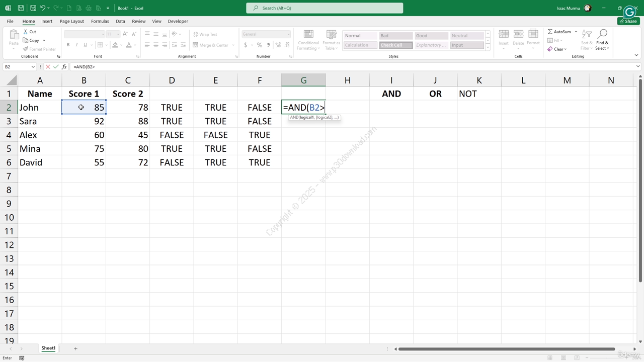The image size is (644, 362).
Task: Switch to the Page Layout tab
Action: click(72, 21)
